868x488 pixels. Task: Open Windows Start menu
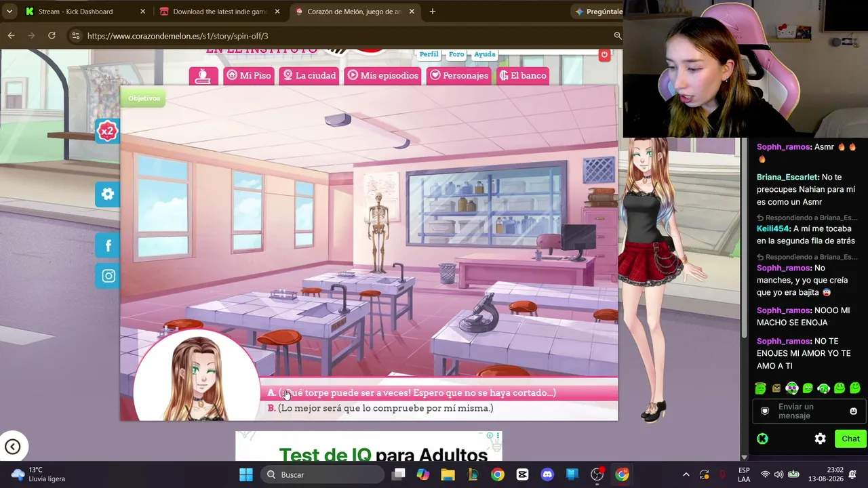point(245,474)
